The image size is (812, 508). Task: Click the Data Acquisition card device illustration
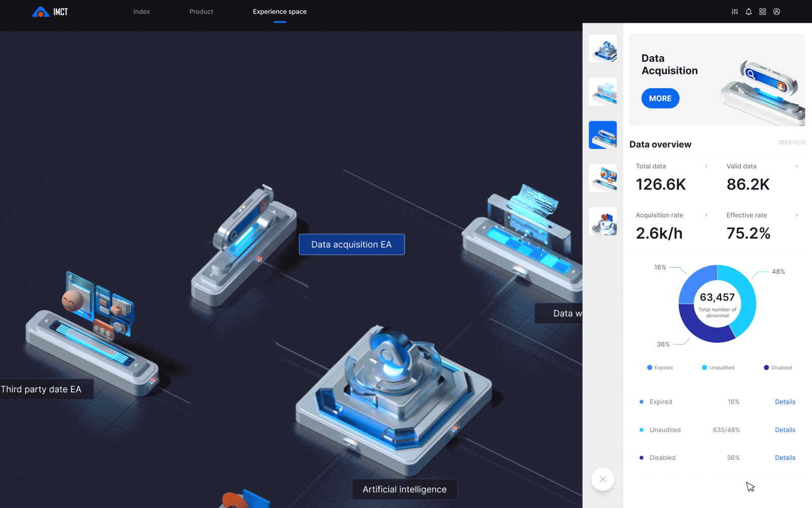point(763,92)
